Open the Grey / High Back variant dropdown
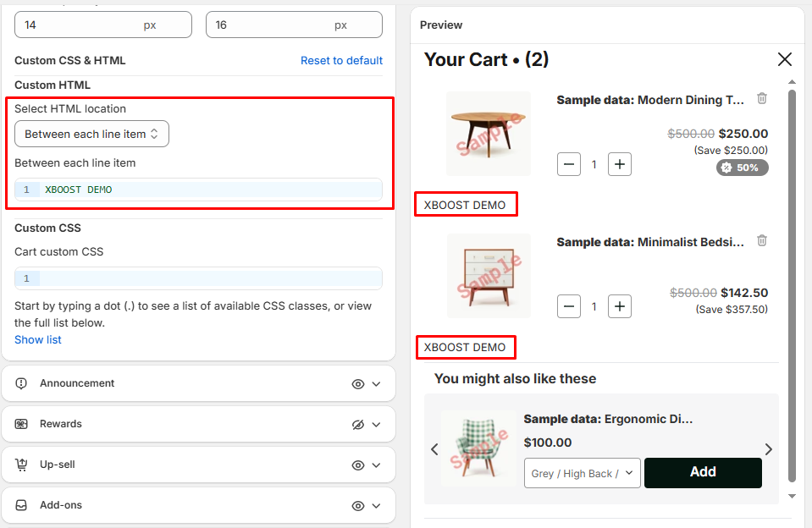Viewport: 812px width, 528px height. pos(582,474)
